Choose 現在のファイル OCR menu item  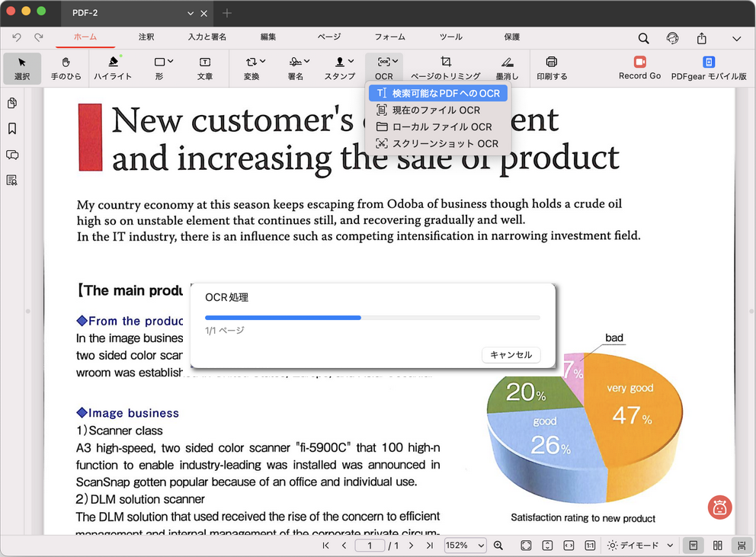tap(436, 110)
